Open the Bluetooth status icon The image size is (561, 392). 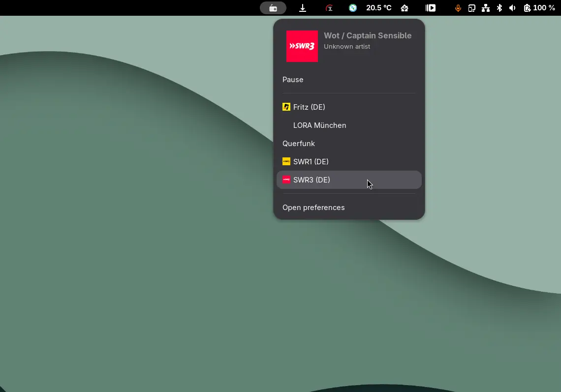click(499, 7)
